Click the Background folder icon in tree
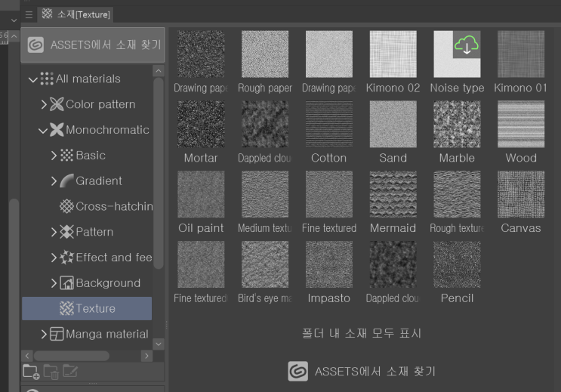Image resolution: width=561 pixels, height=392 pixels. coord(66,283)
